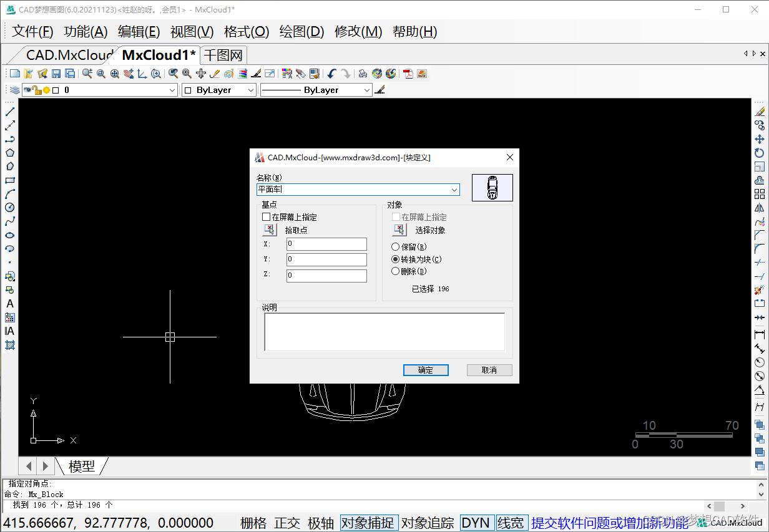Toggle 正交 ortho mode

287,523
